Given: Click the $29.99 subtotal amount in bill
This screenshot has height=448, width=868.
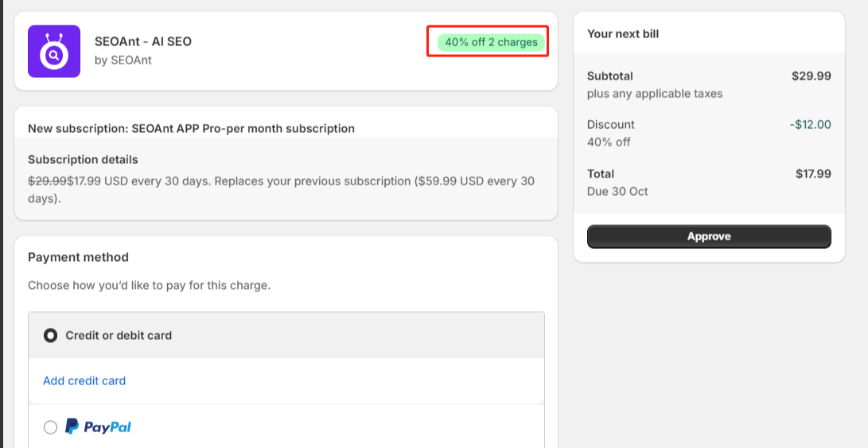Looking at the screenshot, I should point(811,76).
